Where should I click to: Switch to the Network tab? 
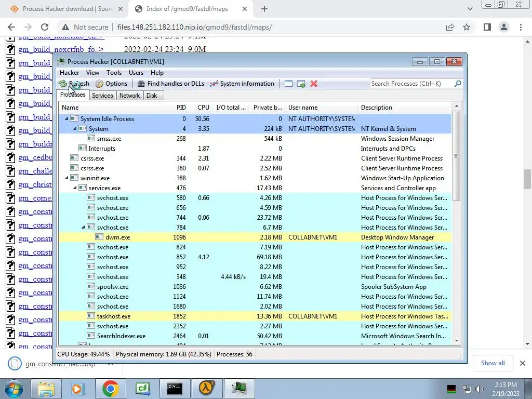tap(129, 96)
